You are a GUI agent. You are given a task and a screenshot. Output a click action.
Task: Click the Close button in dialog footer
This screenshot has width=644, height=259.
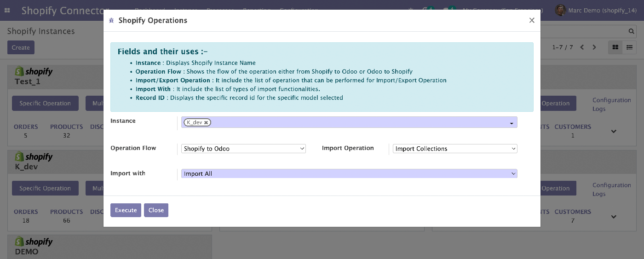pos(156,210)
